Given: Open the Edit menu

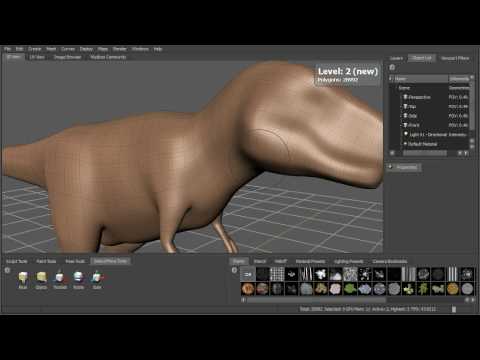Looking at the screenshot, I should pyautogui.click(x=19, y=49).
